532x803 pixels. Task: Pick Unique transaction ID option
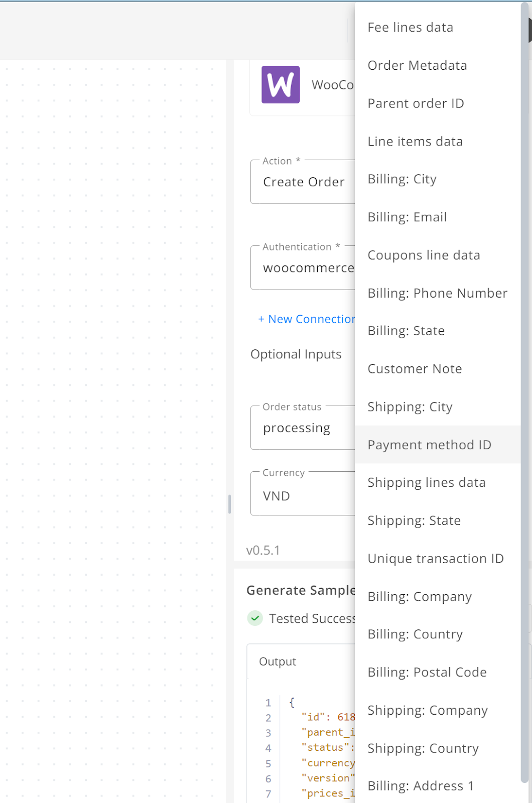(x=438, y=559)
